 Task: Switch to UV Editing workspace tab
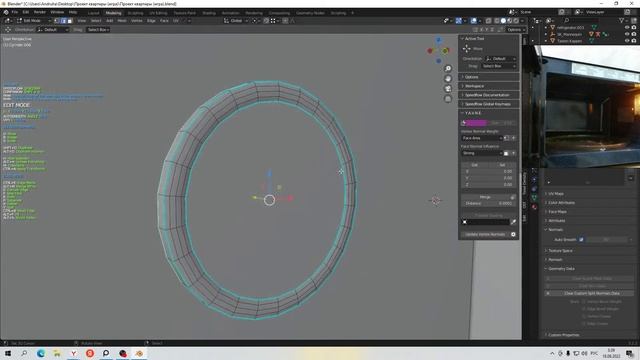click(x=158, y=13)
